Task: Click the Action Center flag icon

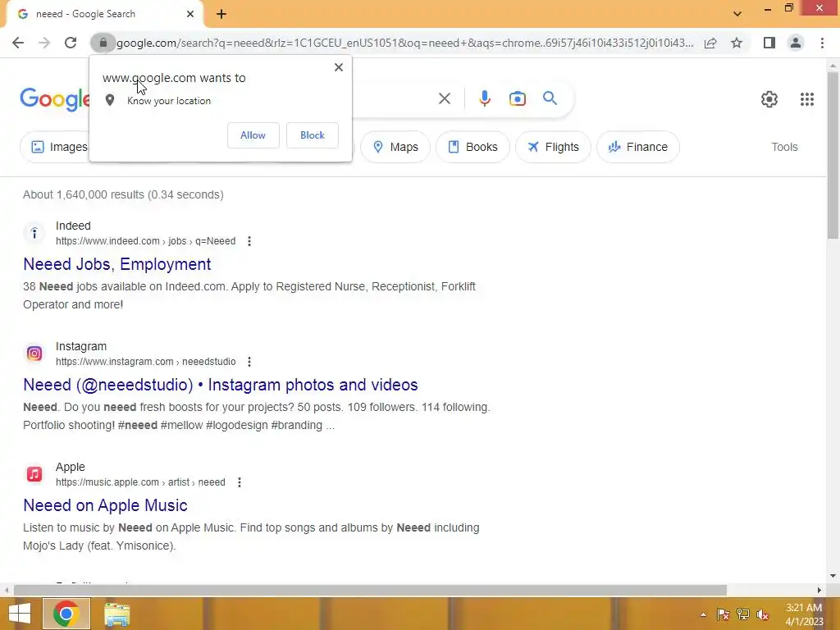Action: (723, 614)
